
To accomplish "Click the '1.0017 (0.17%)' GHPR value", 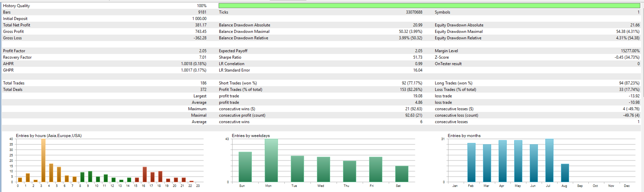I will 194,70.
